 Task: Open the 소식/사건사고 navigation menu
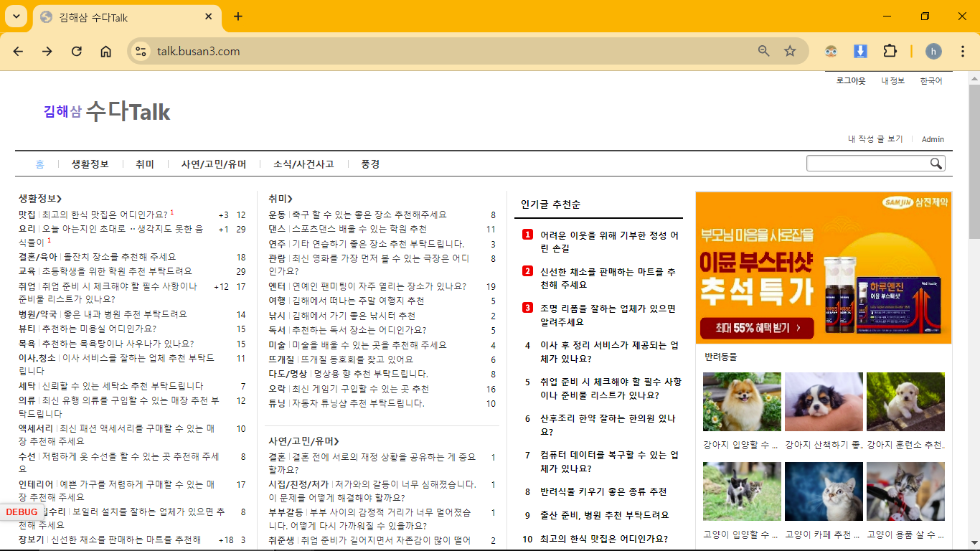click(303, 164)
